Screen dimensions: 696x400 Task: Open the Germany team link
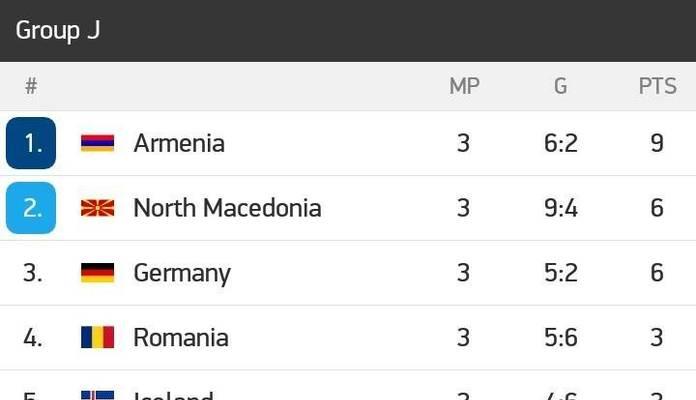[182, 273]
